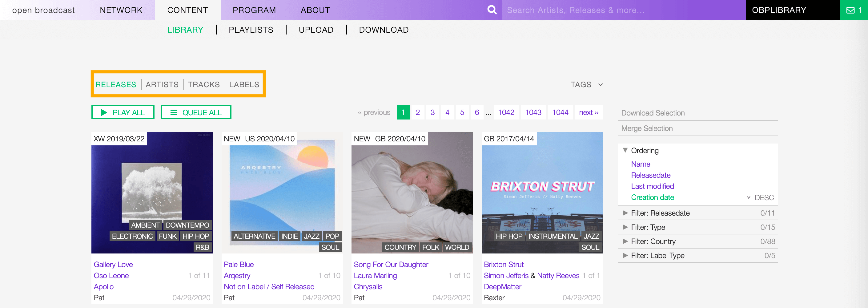The height and width of the screenshot is (308, 868).
Task: Order releases by Last modified
Action: [652, 186]
